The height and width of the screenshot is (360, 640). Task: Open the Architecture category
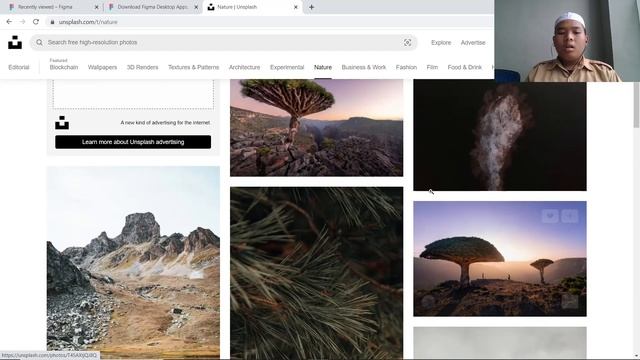point(244,67)
